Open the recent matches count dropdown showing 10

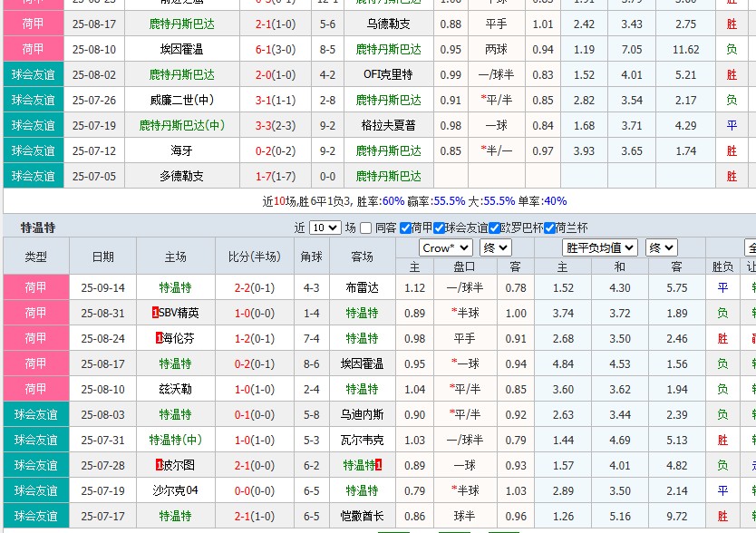tap(324, 227)
